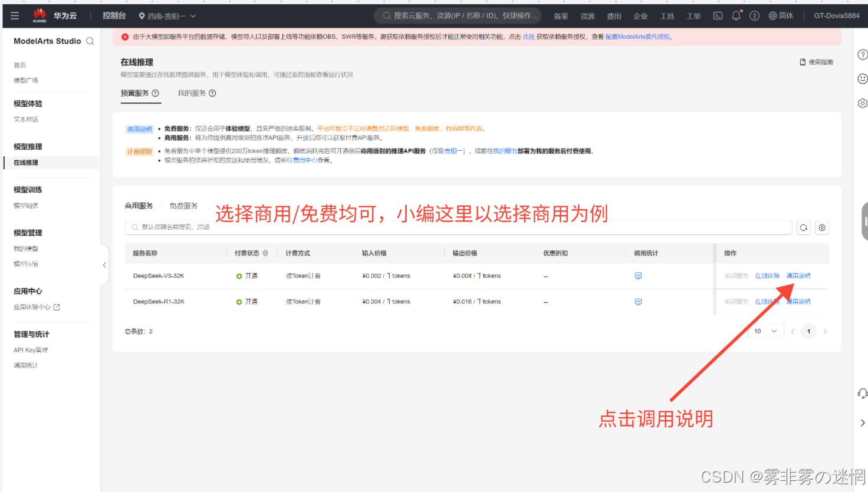This screenshot has height=492, width=868.
Task: Click the help icon beside 预置服务
Action: click(156, 93)
